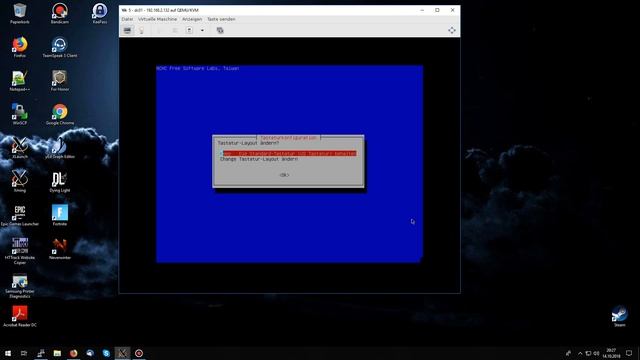Viewport: 640px width, 360px height.
Task: Launch Bandicam from desktop
Action: pyautogui.click(x=60, y=13)
